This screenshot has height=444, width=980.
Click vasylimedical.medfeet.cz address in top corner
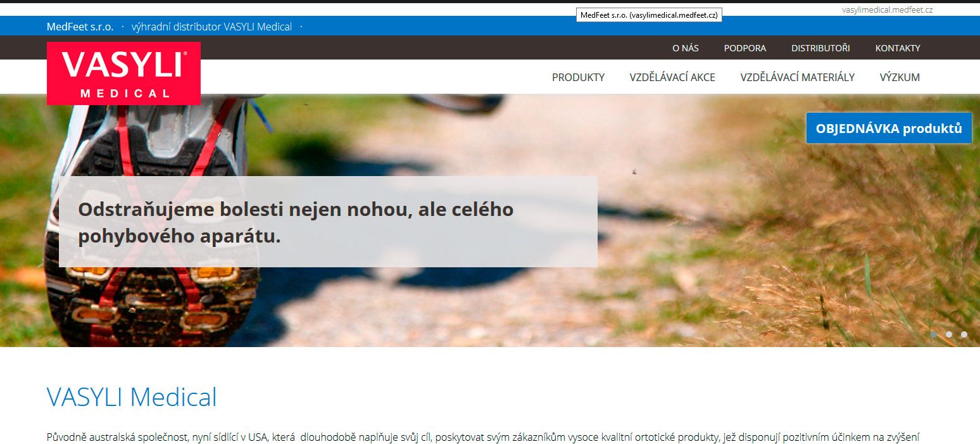pos(886,10)
